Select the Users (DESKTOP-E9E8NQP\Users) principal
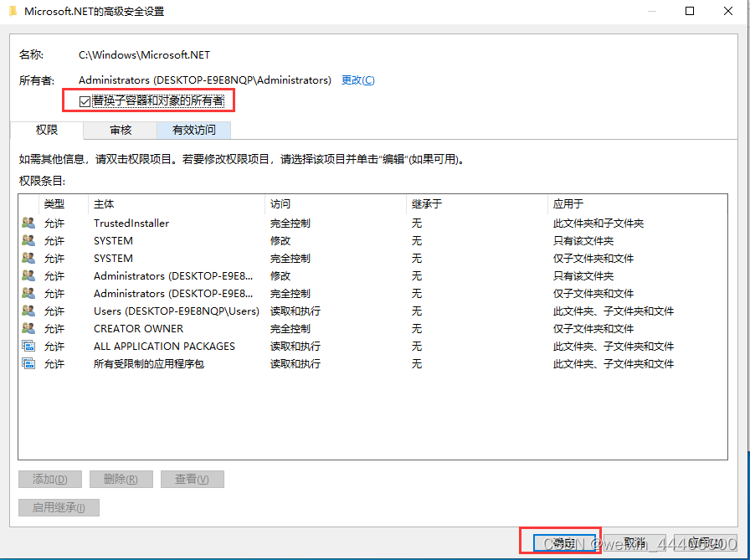Viewport: 750px width, 560px height. click(x=176, y=311)
